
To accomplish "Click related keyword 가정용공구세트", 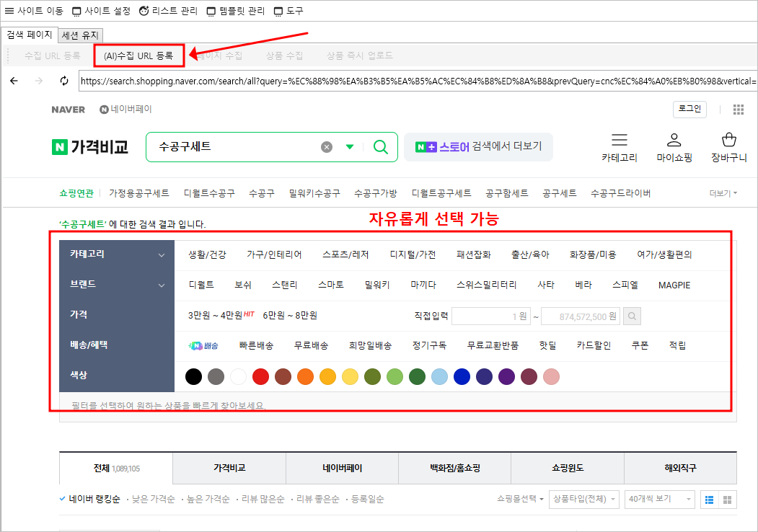I will point(139,193).
